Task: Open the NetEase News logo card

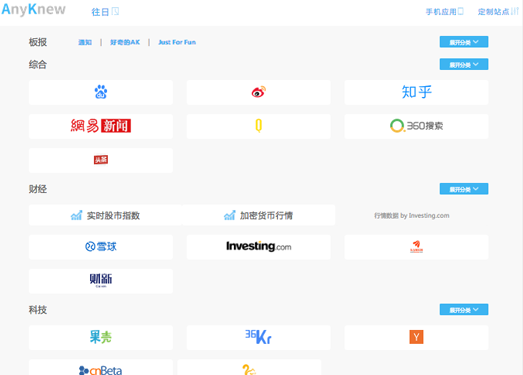Action: 101,126
